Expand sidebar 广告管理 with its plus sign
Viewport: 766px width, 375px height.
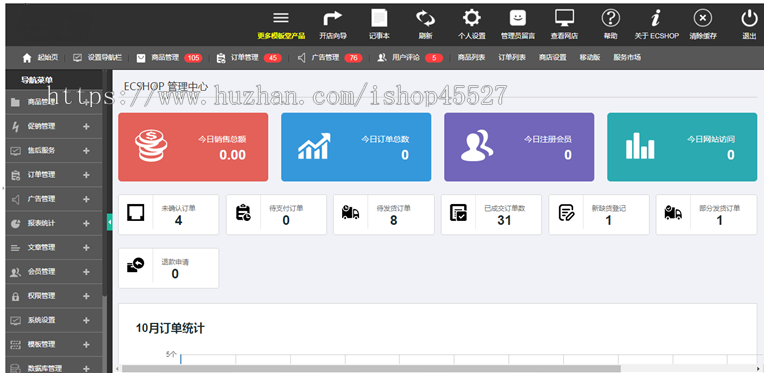(86, 199)
